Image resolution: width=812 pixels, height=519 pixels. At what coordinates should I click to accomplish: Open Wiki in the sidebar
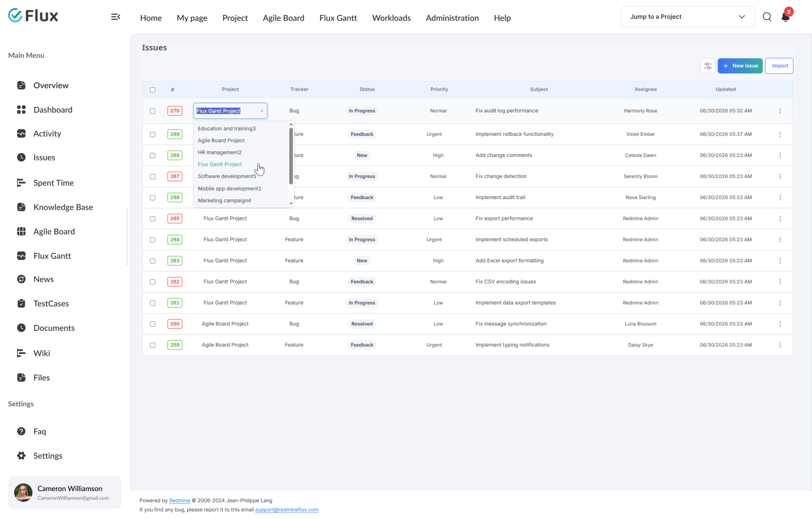coord(42,353)
